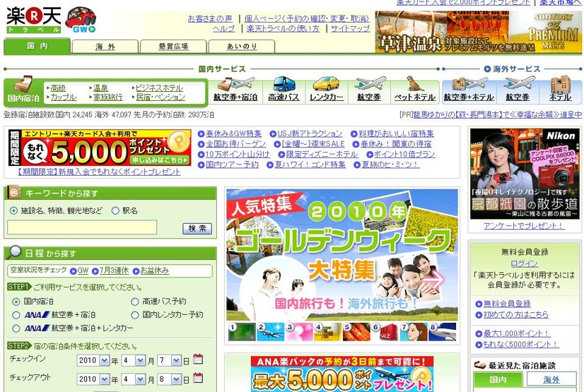Click the 5,000 point present banner

pyautogui.click(x=100, y=148)
